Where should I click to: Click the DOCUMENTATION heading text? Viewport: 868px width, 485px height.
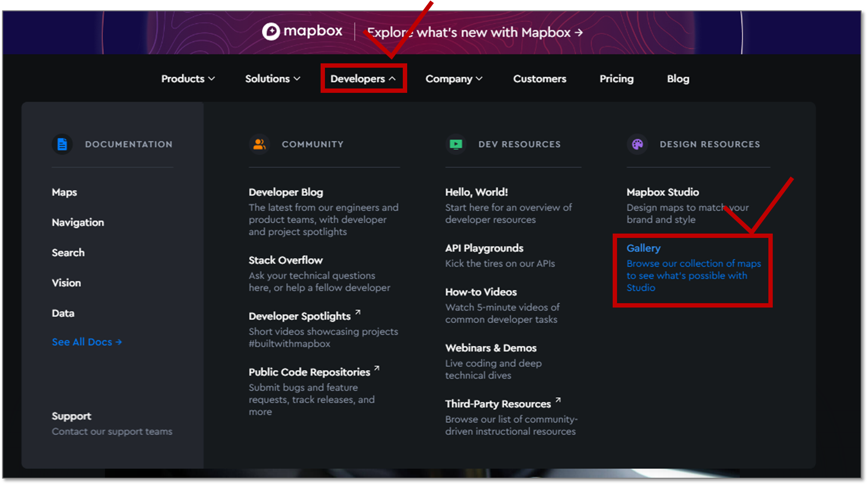(x=129, y=144)
